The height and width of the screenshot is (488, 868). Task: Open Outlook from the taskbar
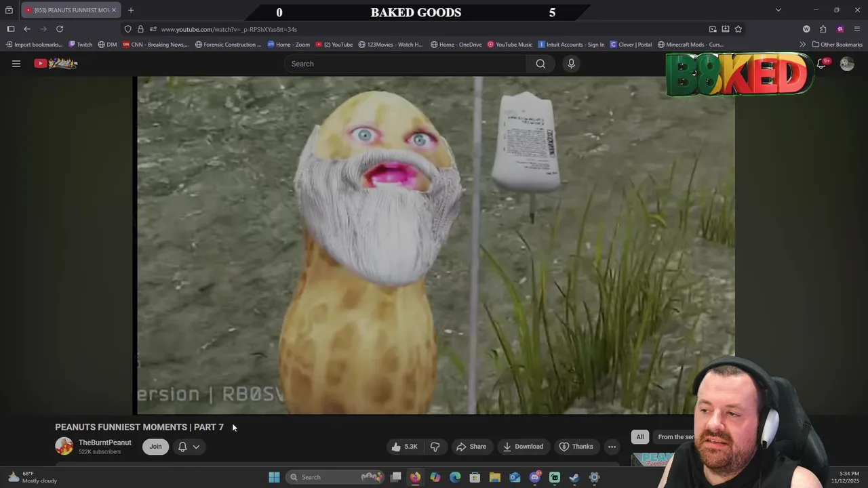pos(515,477)
